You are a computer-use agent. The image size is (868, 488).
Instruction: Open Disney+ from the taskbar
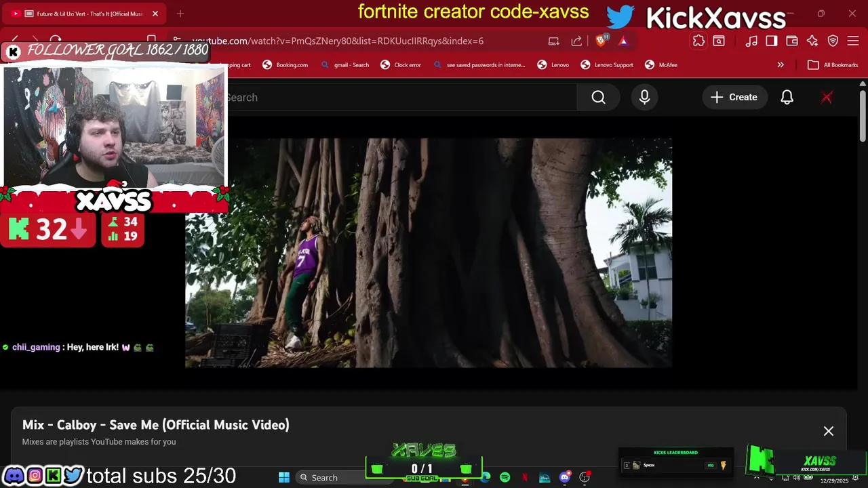545,478
